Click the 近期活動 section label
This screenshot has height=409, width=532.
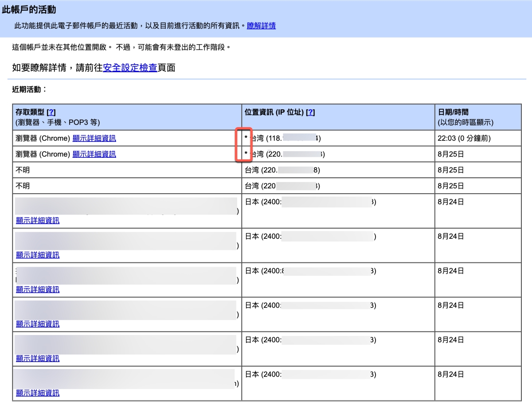[x=29, y=90]
